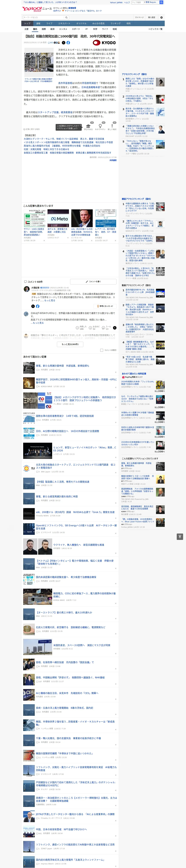
Task: Switch to the エキスパート tab
Action: click(x=64, y=24)
